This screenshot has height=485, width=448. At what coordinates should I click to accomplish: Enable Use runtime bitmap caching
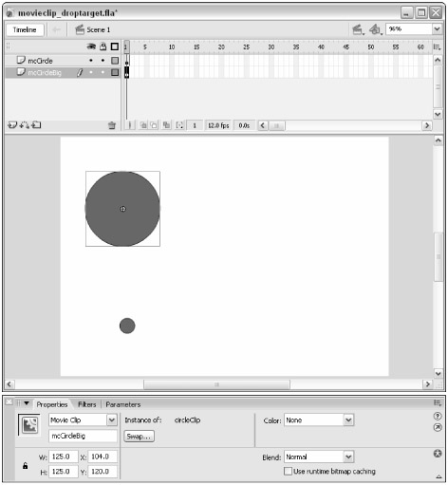288,471
